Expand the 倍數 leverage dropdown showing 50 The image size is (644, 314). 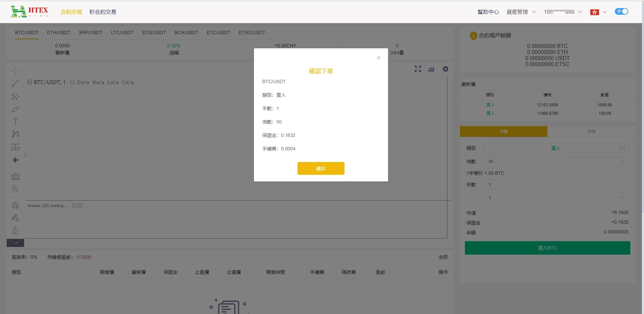(x=555, y=161)
